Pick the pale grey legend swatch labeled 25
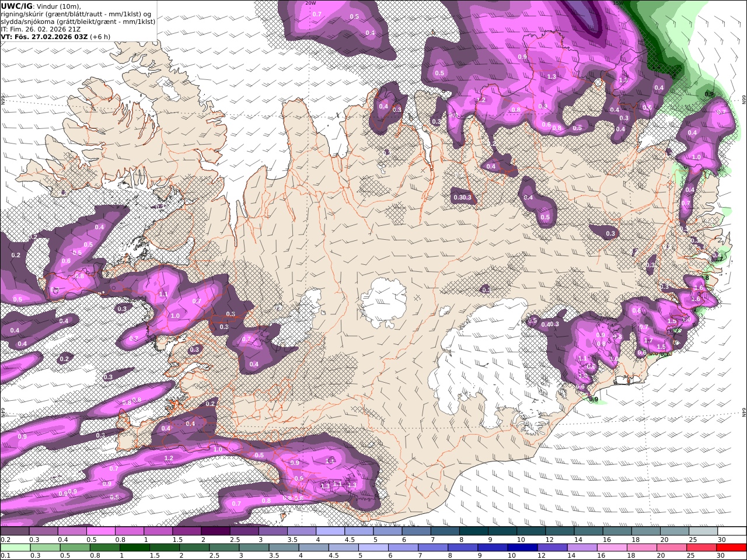Image resolution: width=747 pixels, height=560 pixels. tap(703, 531)
